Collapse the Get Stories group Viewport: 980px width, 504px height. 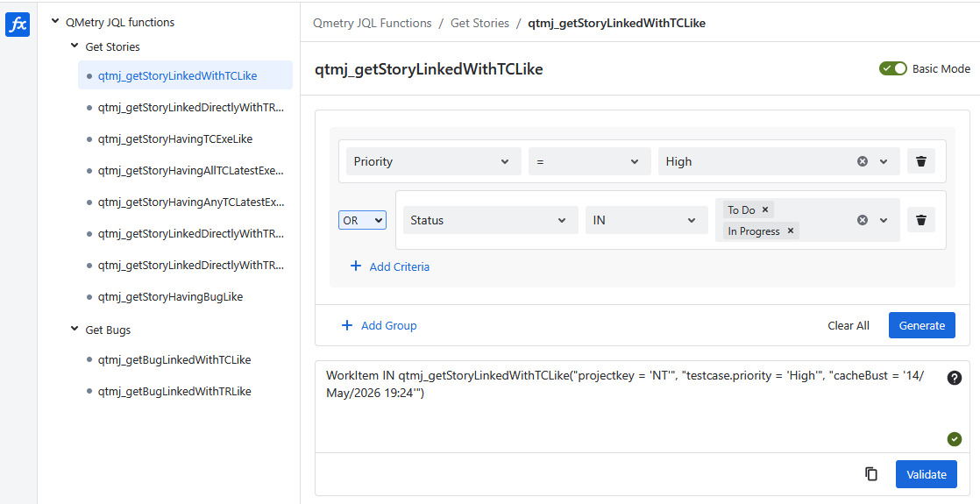[x=75, y=46]
